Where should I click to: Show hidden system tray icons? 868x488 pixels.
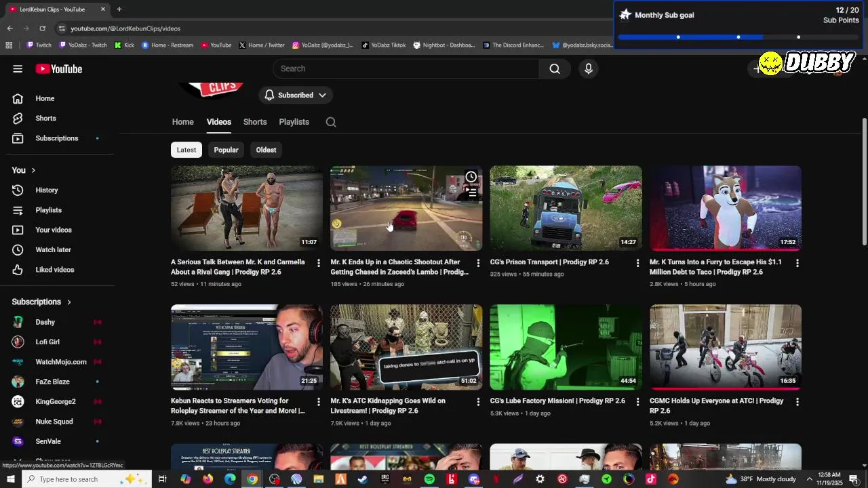tap(809, 479)
